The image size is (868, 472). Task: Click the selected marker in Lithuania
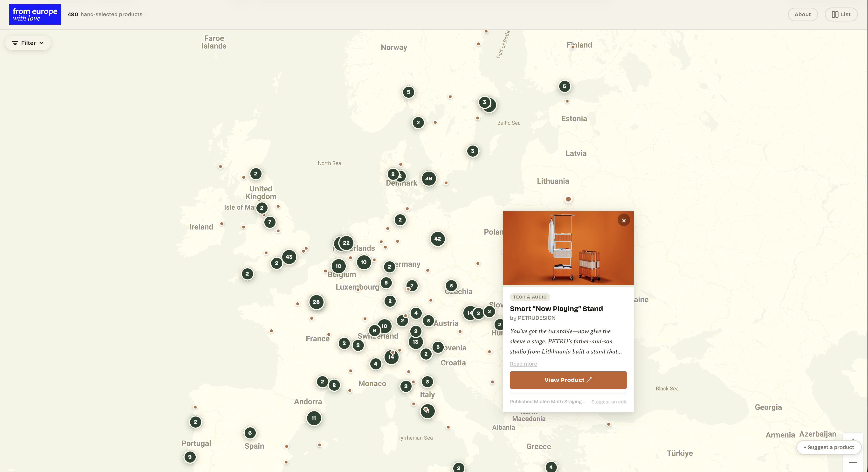click(568, 199)
